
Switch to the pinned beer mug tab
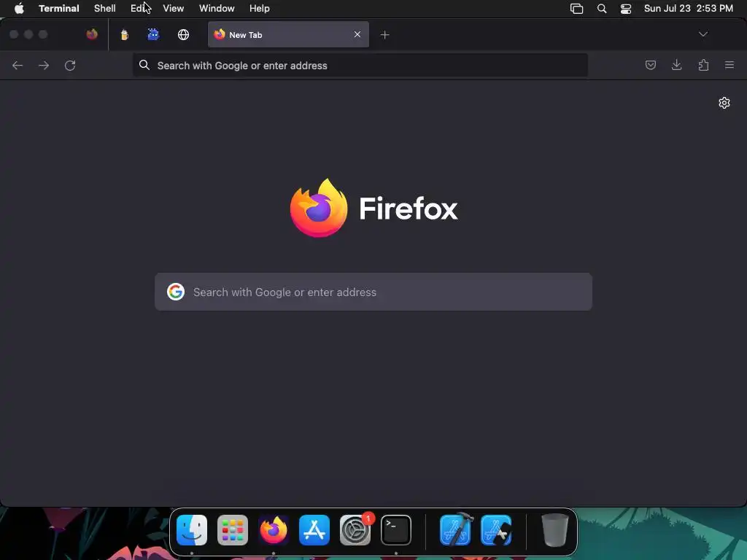(124, 34)
